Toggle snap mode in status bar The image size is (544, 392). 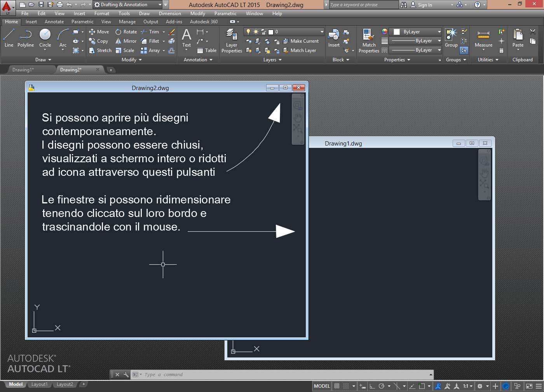click(346, 386)
